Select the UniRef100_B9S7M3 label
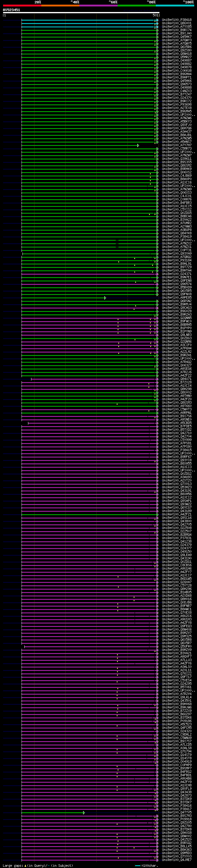 point(177,816)
